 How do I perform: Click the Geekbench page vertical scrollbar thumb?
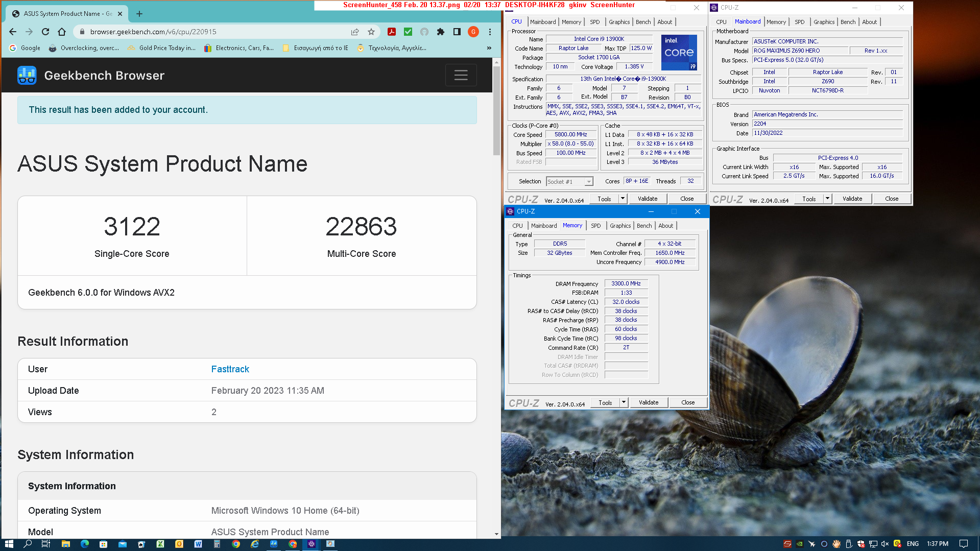pyautogui.click(x=496, y=110)
